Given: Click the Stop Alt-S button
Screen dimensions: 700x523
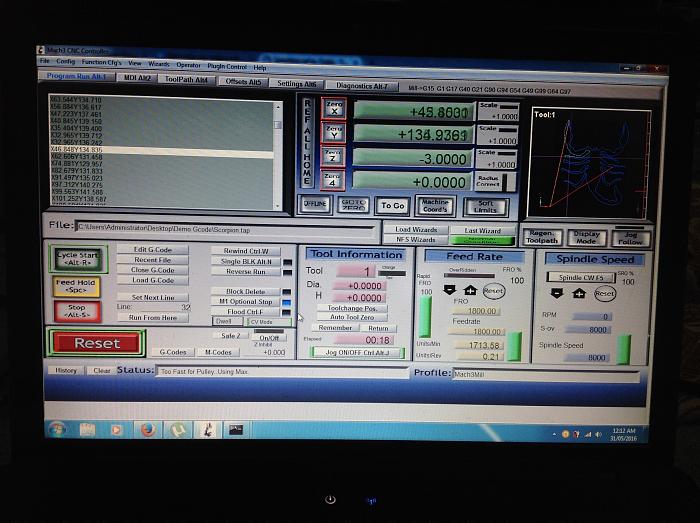Looking at the screenshot, I should point(77,311).
